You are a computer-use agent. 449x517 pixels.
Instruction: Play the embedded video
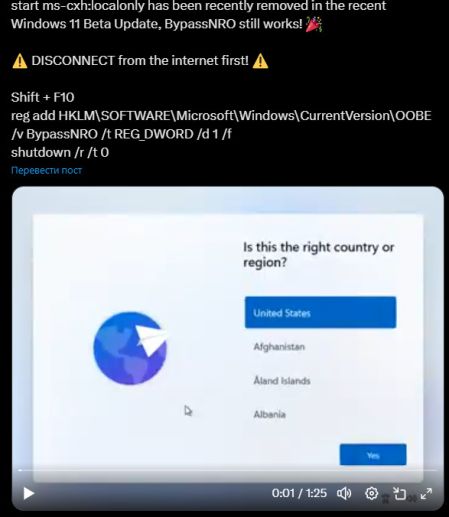click(x=29, y=493)
